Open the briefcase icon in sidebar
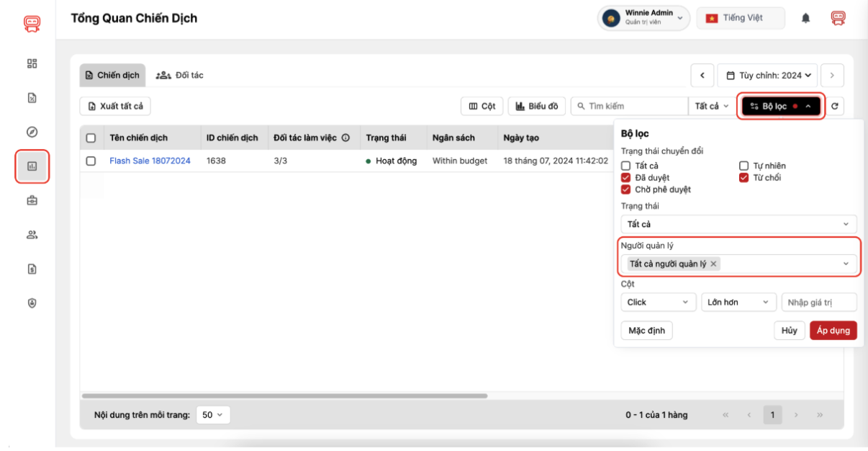868x451 pixels. tap(32, 201)
